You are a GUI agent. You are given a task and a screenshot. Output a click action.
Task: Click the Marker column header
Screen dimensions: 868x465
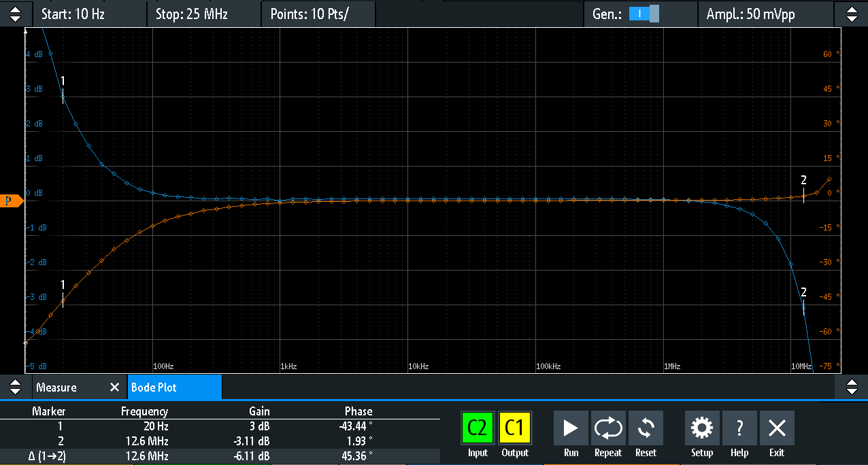pyautogui.click(x=50, y=411)
